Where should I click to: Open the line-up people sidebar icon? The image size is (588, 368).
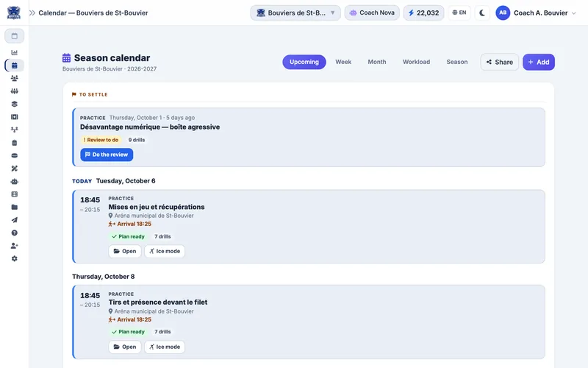tap(14, 91)
